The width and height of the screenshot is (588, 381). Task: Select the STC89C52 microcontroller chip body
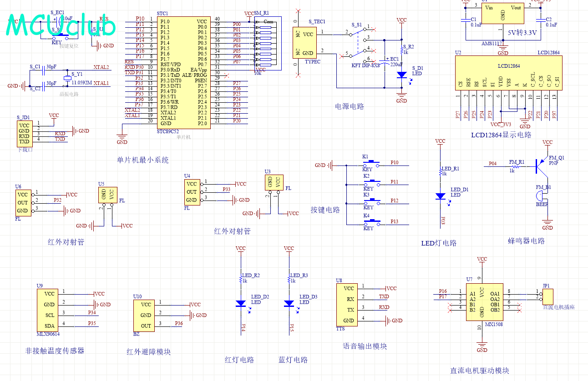(x=184, y=73)
